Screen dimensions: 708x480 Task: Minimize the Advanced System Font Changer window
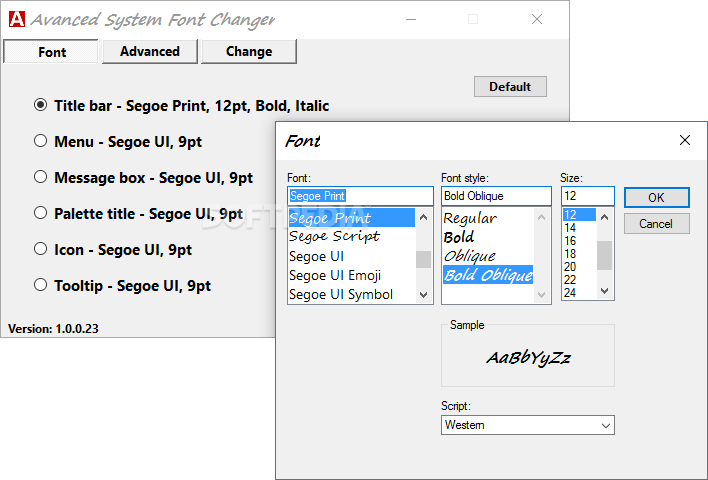(x=411, y=19)
